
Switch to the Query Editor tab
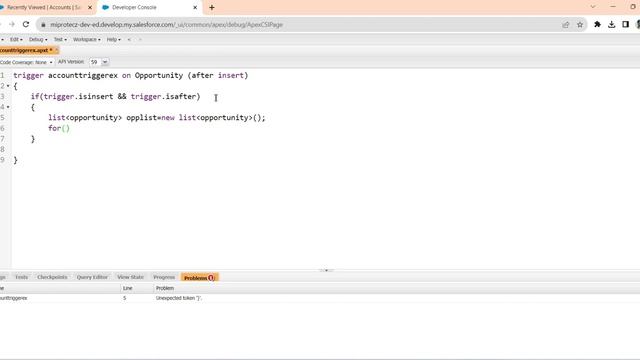(92, 277)
